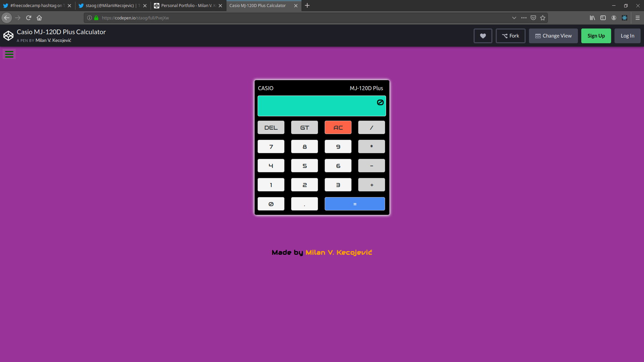Image resolution: width=644 pixels, height=362 pixels.
Task: Open Firefox Library icon
Action: pos(592,18)
